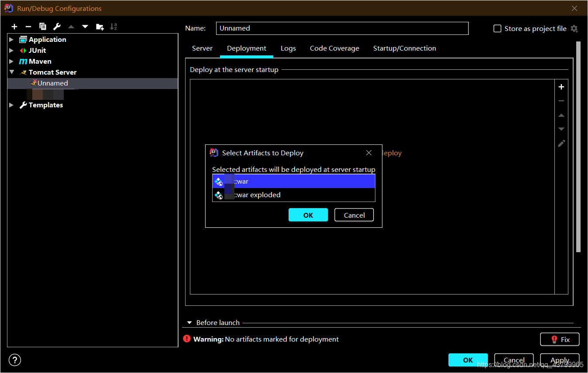Click main Cancel button at window bottom

tap(514, 360)
